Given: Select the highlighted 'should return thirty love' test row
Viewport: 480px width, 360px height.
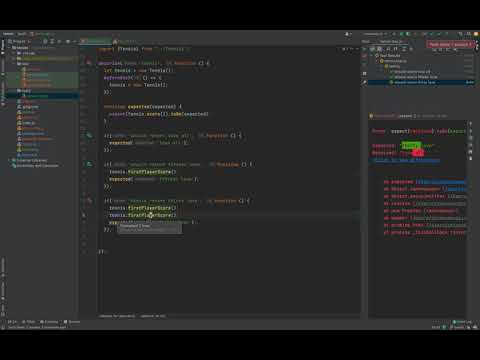Looking at the screenshot, I should (421, 82).
